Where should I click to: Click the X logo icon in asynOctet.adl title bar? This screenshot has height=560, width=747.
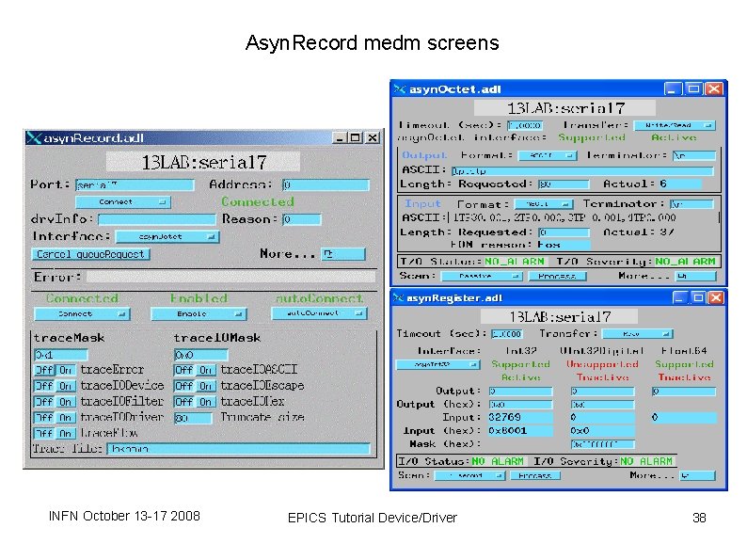coord(399,89)
